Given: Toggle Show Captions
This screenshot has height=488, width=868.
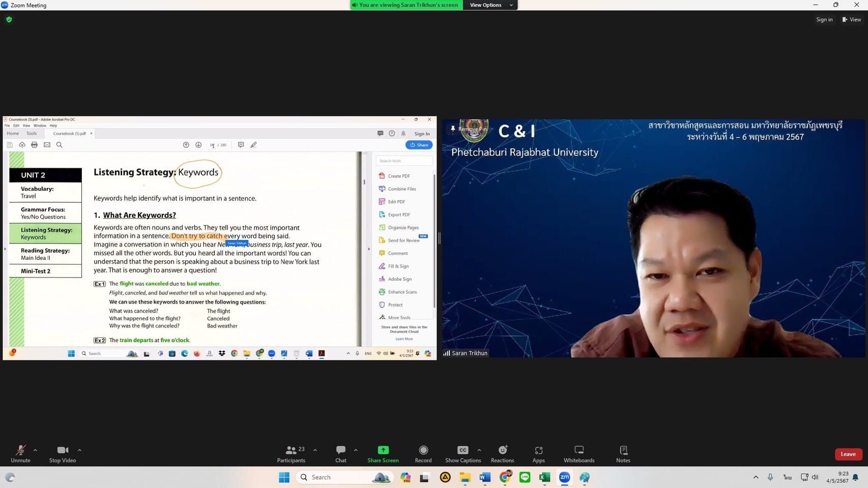Looking at the screenshot, I should (462, 454).
